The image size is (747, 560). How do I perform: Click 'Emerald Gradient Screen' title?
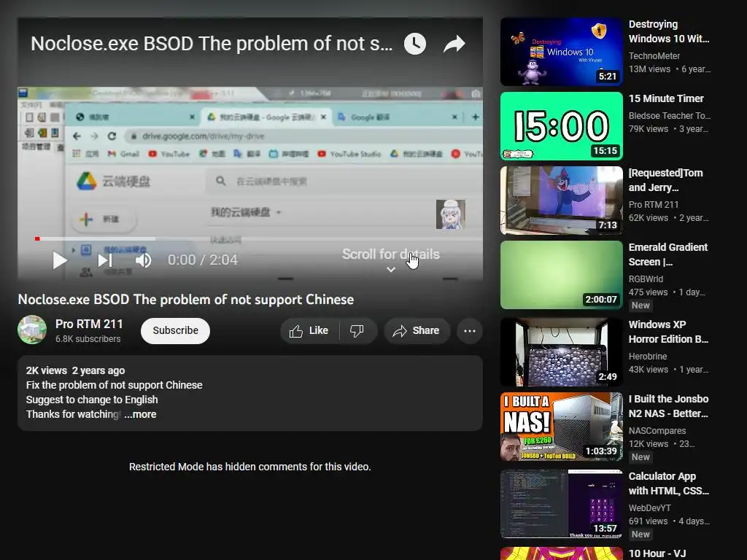tap(668, 254)
